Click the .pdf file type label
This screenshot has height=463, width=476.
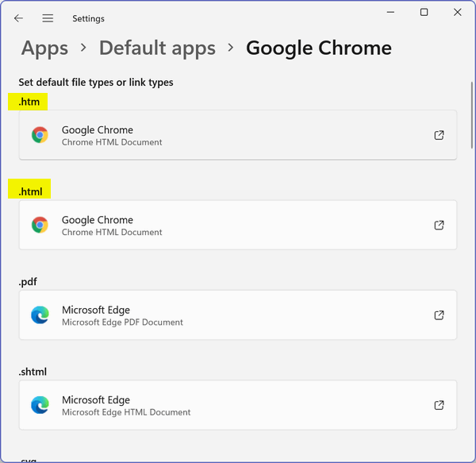click(28, 282)
